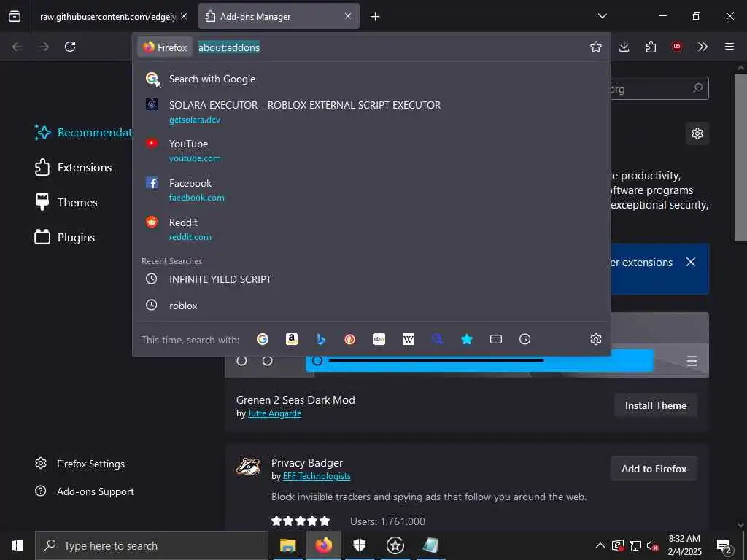
Task: Open Jutte Angarde author link
Action: (274, 413)
